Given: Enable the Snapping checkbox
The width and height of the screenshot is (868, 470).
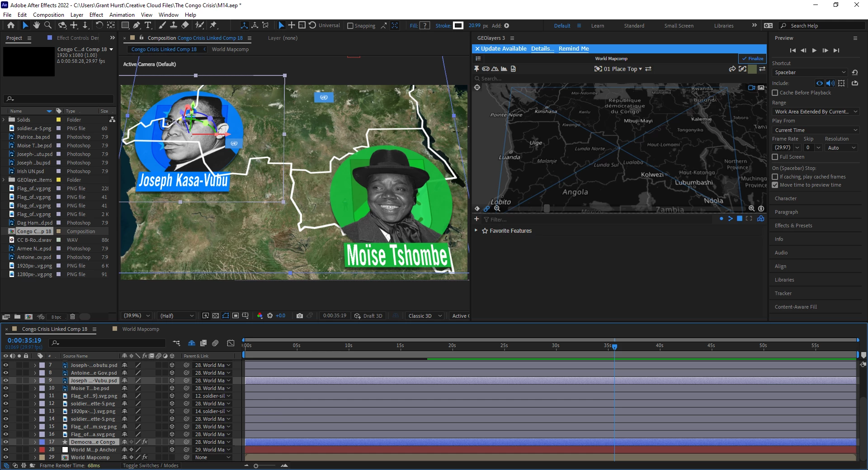Looking at the screenshot, I should [350, 26].
